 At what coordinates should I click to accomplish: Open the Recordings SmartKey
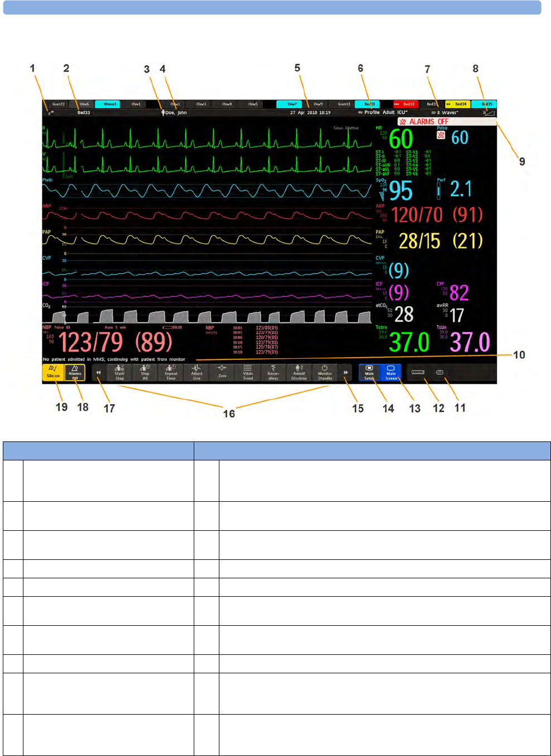274,373
